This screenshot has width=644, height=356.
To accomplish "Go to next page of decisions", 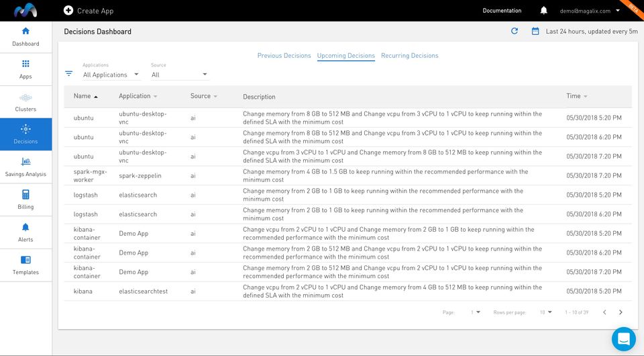I will tap(621, 312).
